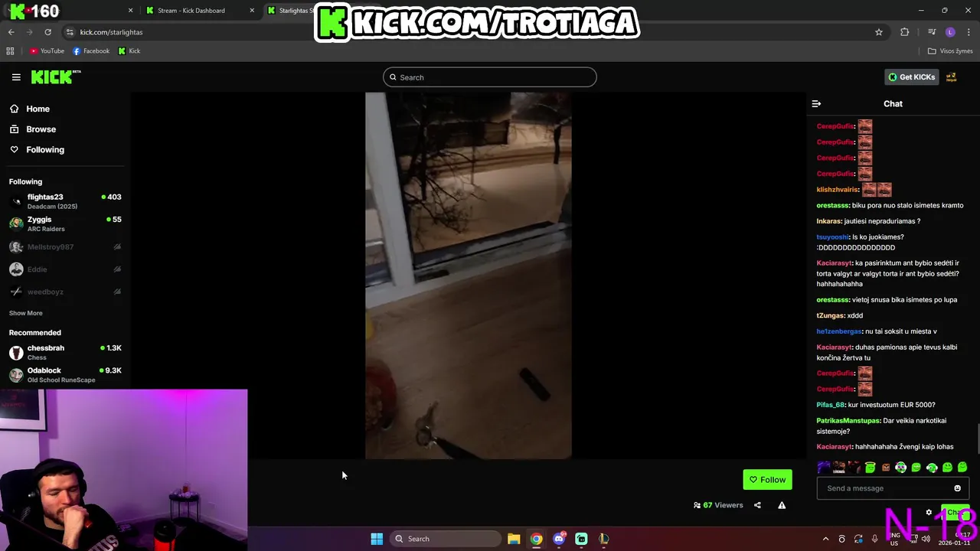Image resolution: width=980 pixels, height=551 pixels.
Task: Open the Chrome apps grid icon
Action: pyautogui.click(x=10, y=51)
